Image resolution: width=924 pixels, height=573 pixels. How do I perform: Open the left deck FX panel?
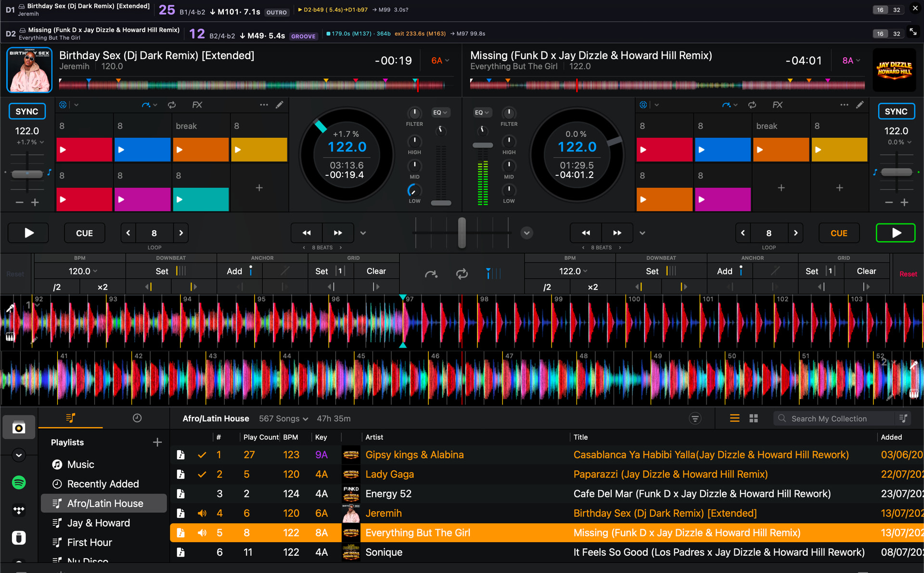[x=197, y=104]
